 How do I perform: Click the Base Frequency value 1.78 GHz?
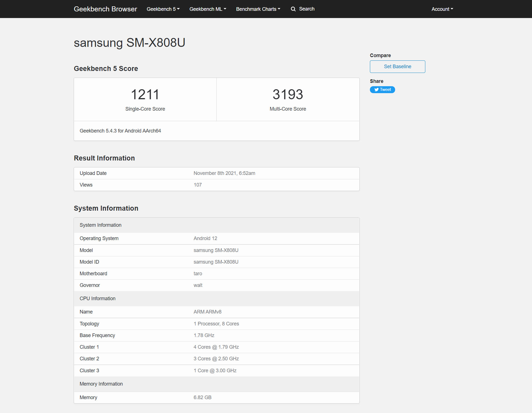coord(204,335)
